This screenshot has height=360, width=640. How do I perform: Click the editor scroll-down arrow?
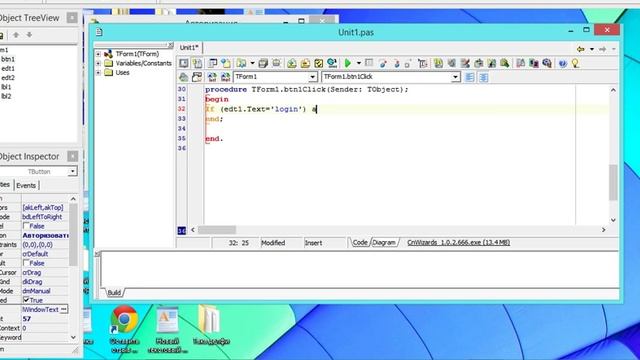click(x=613, y=220)
